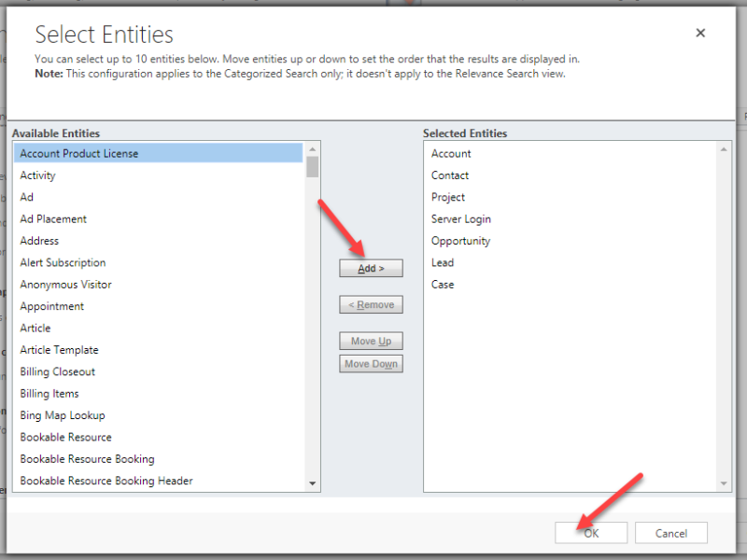Click the Move Down button

pyautogui.click(x=371, y=363)
